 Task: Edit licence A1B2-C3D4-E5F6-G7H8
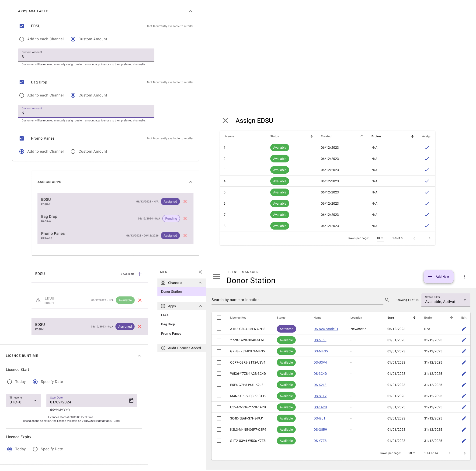tap(464, 329)
